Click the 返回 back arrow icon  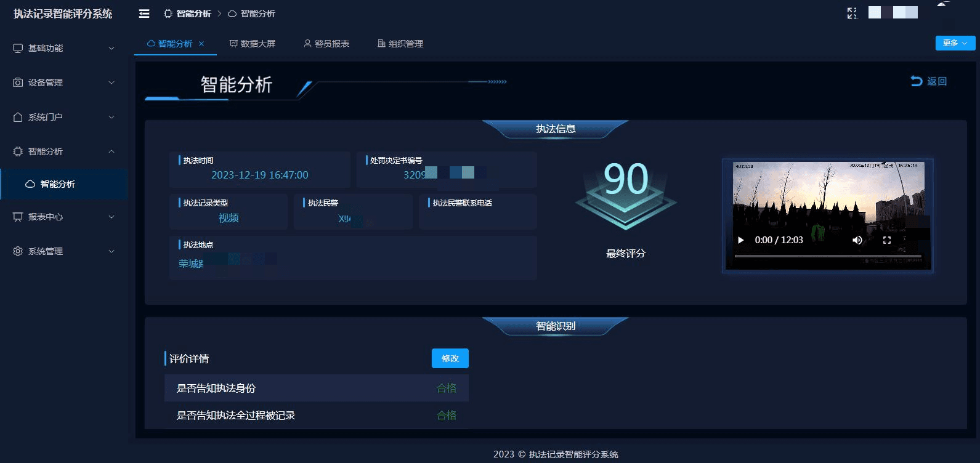click(x=916, y=81)
